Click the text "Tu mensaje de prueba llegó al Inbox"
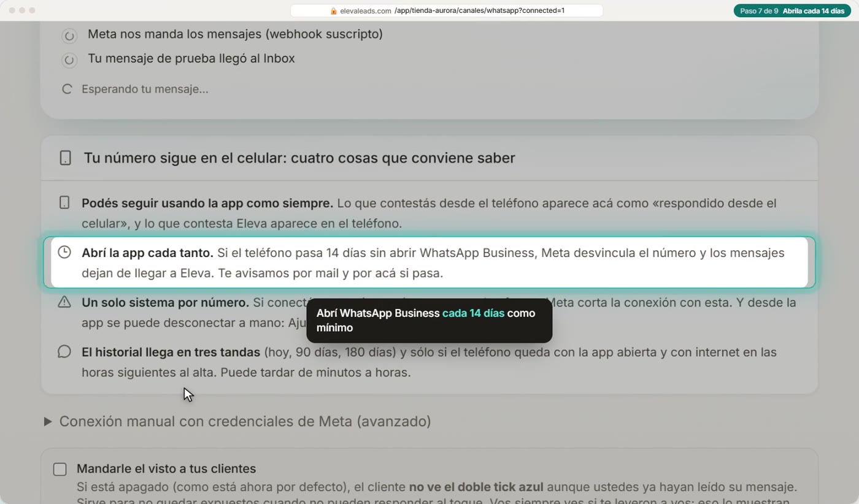The height and width of the screenshot is (504, 859). 191,59
